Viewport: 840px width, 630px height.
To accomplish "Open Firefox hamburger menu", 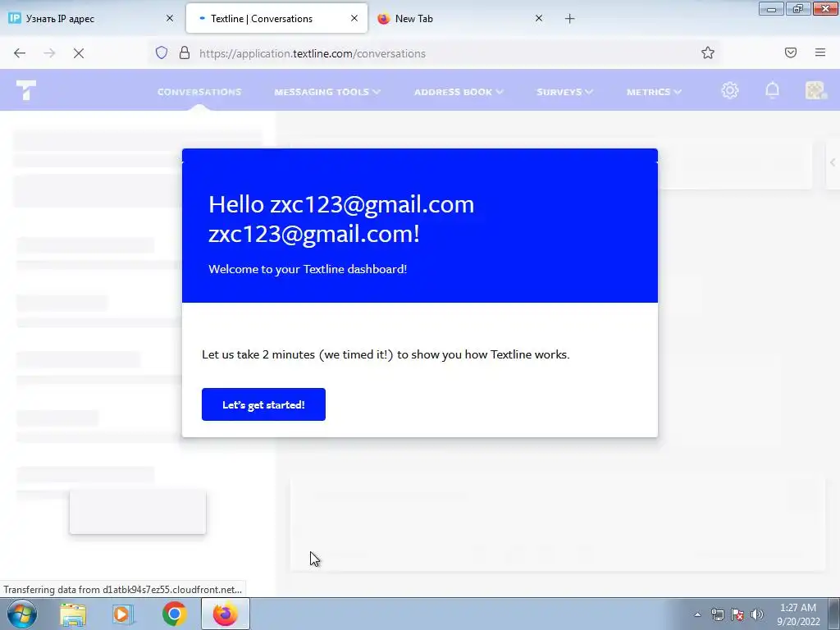I will point(820,52).
